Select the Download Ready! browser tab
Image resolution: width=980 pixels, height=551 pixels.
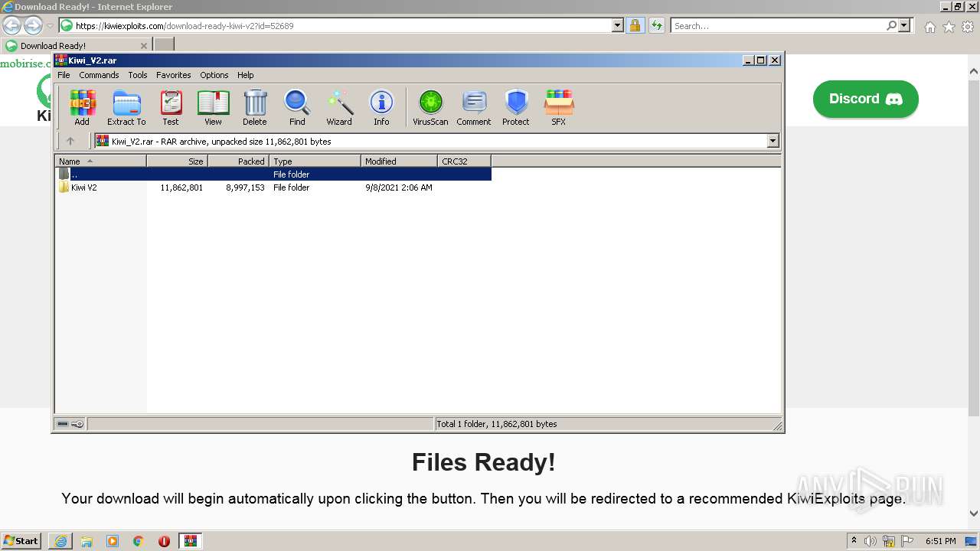(x=76, y=45)
